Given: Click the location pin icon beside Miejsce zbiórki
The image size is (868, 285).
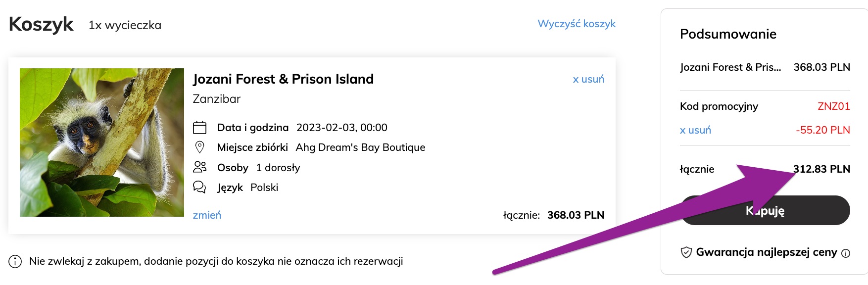Looking at the screenshot, I should (x=199, y=147).
